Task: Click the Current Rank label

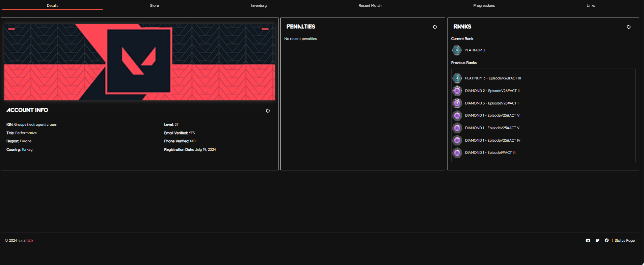Action: pyautogui.click(x=462, y=39)
